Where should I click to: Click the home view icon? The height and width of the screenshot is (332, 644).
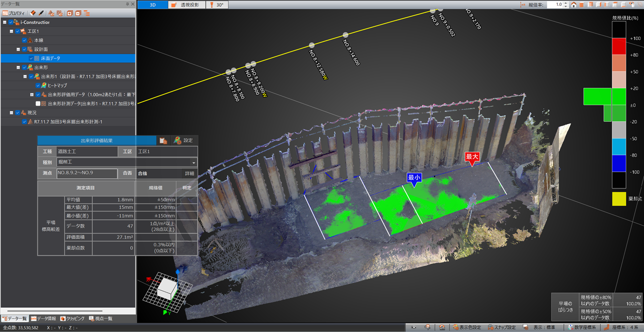(573, 5)
